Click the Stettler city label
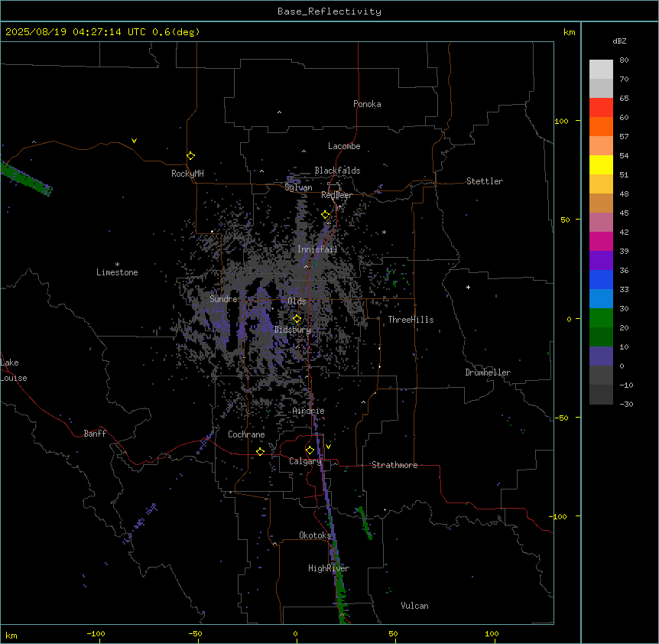659x644 pixels. click(485, 181)
